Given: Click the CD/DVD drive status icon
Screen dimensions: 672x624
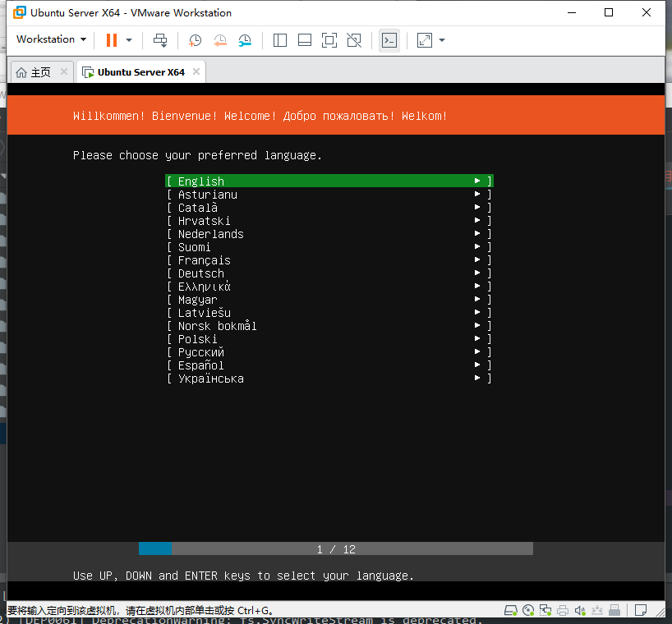Looking at the screenshot, I should (528, 610).
